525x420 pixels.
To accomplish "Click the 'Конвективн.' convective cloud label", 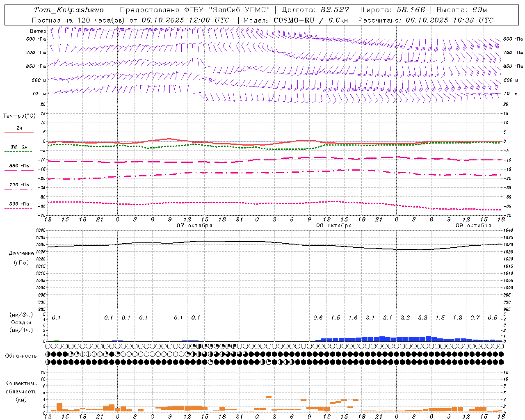I will [x=21, y=383].
